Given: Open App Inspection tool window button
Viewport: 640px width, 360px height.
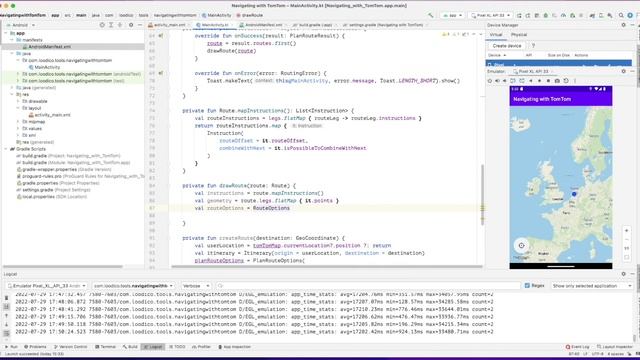Looking at the screenshot, I should point(234,347).
